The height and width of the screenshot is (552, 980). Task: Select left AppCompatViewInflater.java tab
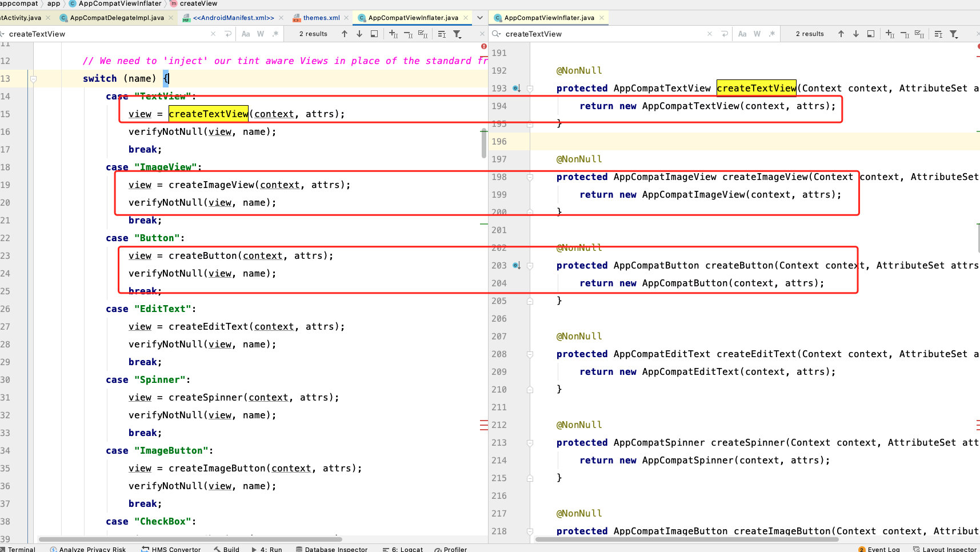[x=413, y=18]
